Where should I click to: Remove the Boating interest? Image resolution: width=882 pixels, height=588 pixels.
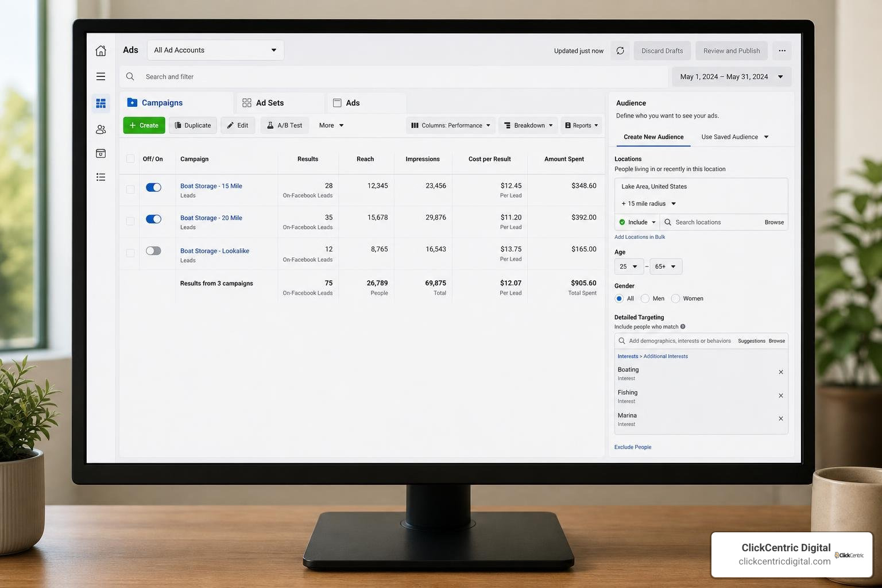coord(781,372)
